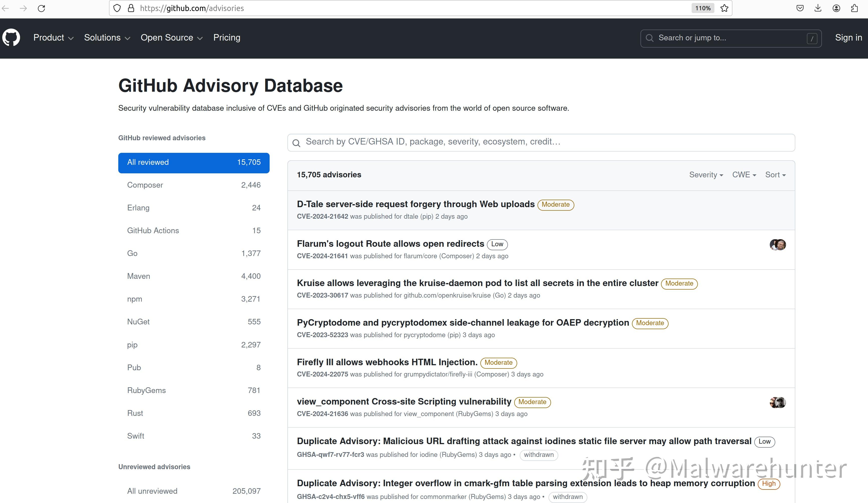This screenshot has height=503, width=868.
Task: Bookmark page with star icon
Action: coord(724,8)
